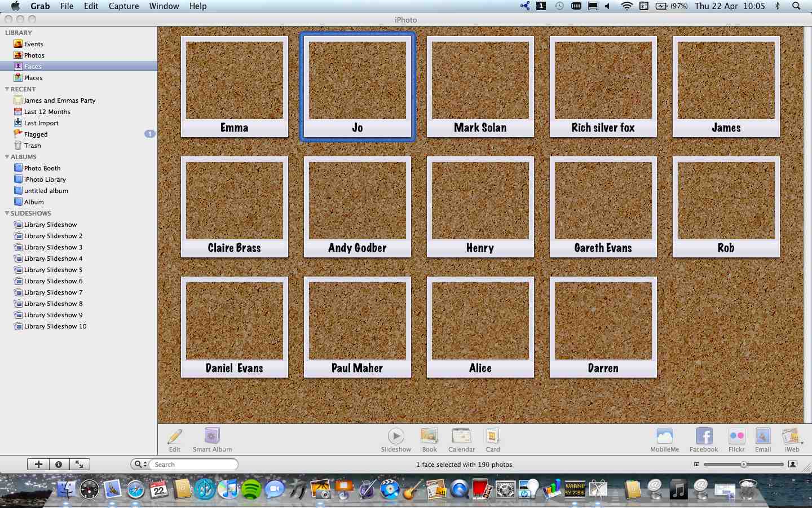The image size is (812, 508).
Task: Open the Trash in the Dock
Action: (748, 489)
